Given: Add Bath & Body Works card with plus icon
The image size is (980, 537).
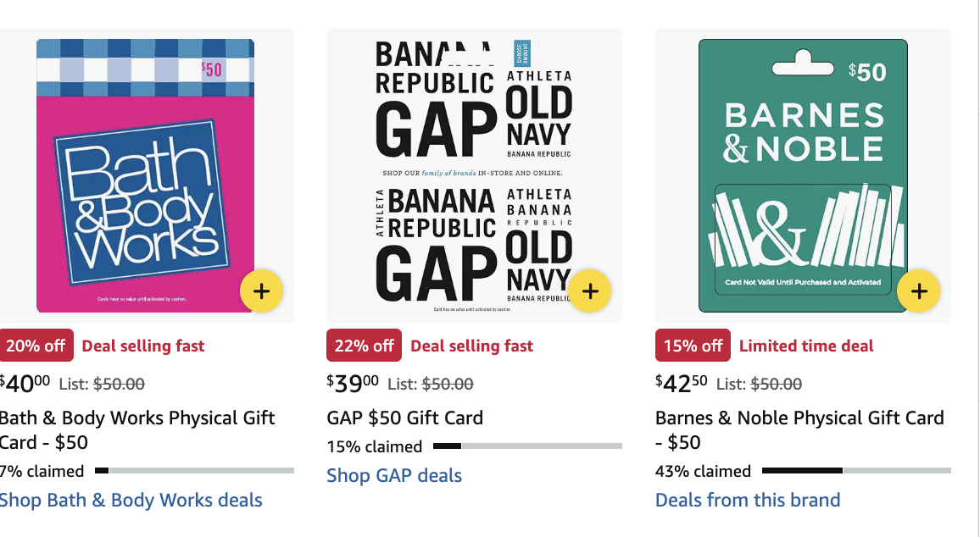Looking at the screenshot, I should [261, 291].
